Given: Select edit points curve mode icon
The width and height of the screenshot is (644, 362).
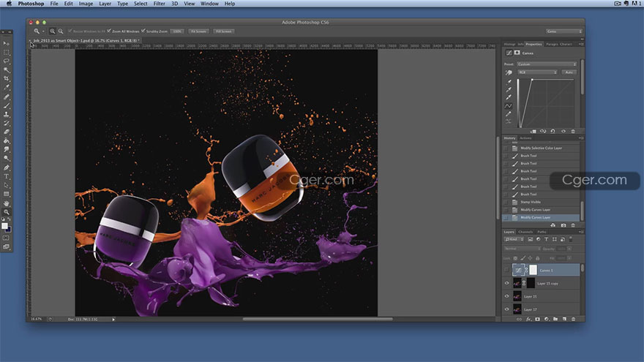Looking at the screenshot, I should coord(509,106).
